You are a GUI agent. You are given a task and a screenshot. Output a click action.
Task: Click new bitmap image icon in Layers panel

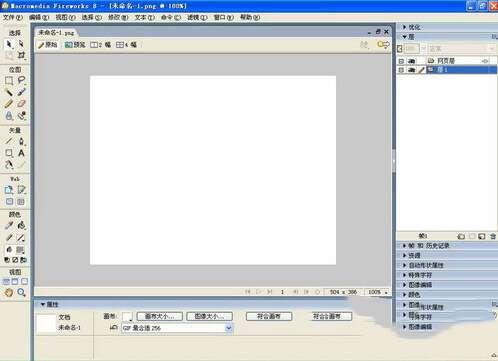[482, 236]
